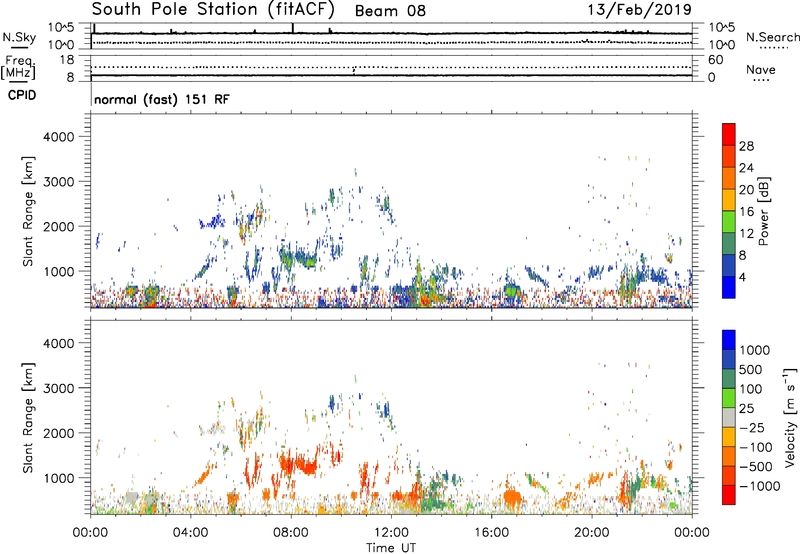Screen dimensions: 800x554
Task: Select the "08:00" time tick label
Action: (291, 533)
